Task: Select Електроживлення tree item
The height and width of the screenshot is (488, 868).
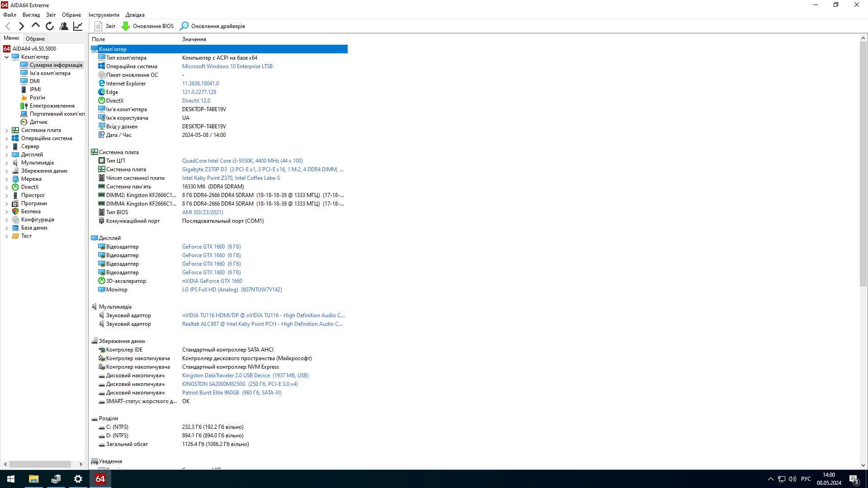Action: (x=52, y=106)
